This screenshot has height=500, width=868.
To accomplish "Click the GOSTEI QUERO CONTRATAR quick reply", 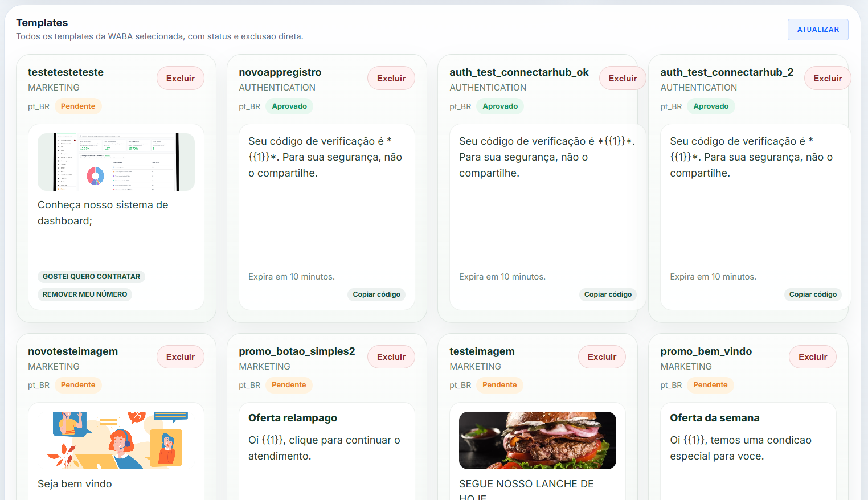I will coord(91,277).
